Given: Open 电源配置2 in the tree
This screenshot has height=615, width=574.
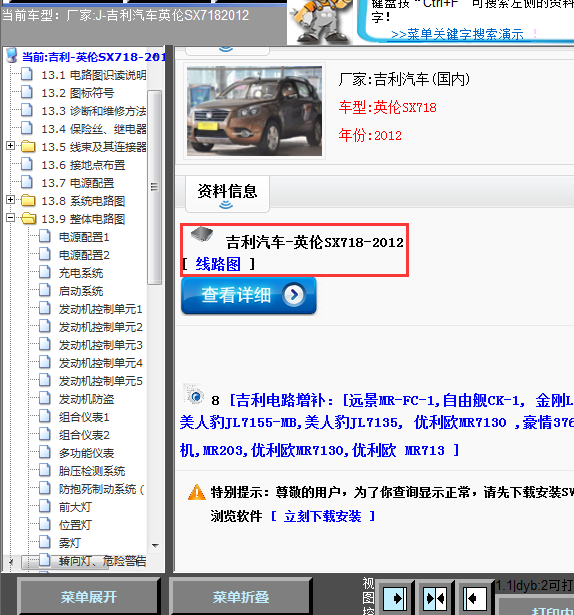Looking at the screenshot, I should [x=84, y=255].
